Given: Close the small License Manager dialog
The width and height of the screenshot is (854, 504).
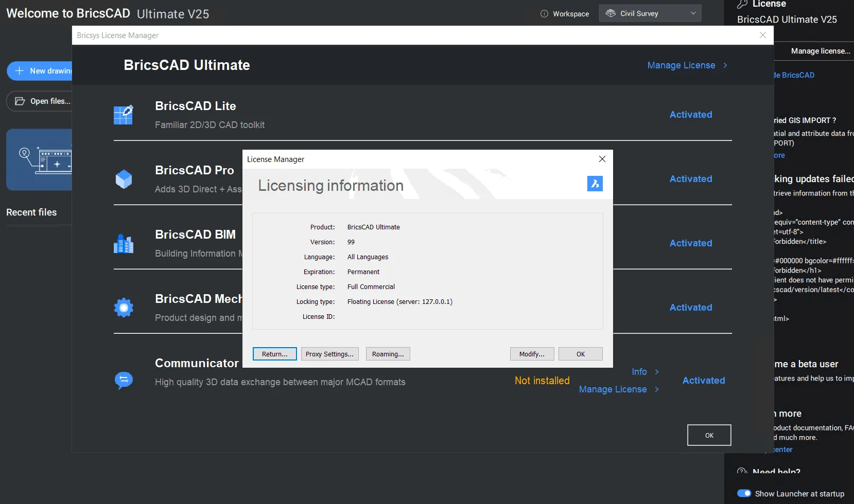Looking at the screenshot, I should [602, 159].
